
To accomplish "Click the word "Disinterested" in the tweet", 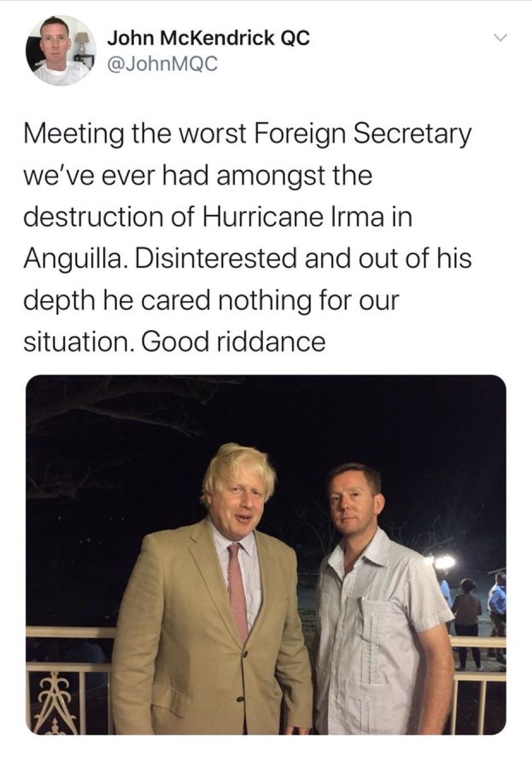I will coord(215,259).
